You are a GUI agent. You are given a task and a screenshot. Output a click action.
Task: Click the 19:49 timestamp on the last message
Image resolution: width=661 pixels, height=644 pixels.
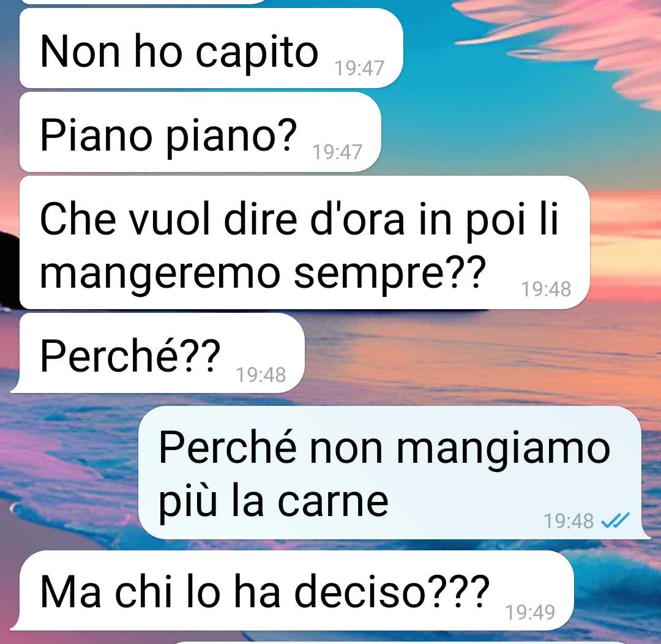point(530,612)
